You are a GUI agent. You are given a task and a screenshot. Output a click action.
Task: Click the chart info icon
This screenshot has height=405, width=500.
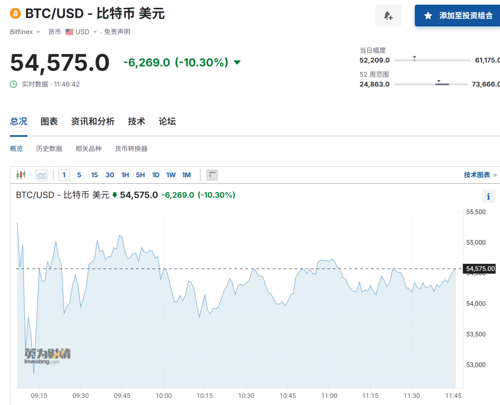(x=488, y=196)
